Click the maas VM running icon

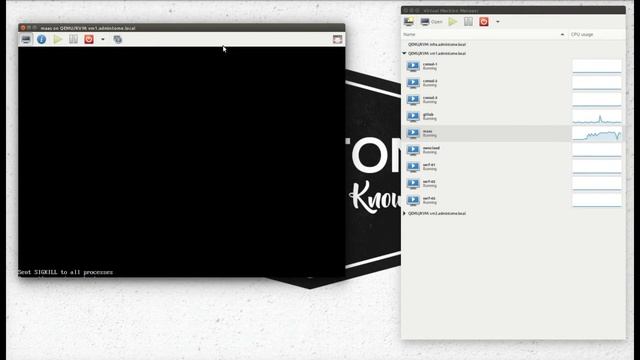413,133
